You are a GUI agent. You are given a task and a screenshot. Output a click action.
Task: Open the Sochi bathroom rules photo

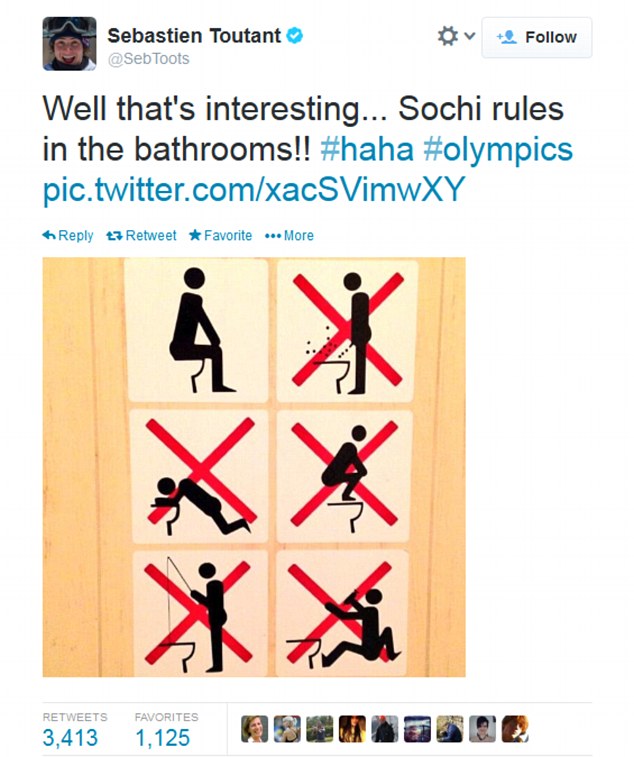[254, 466]
